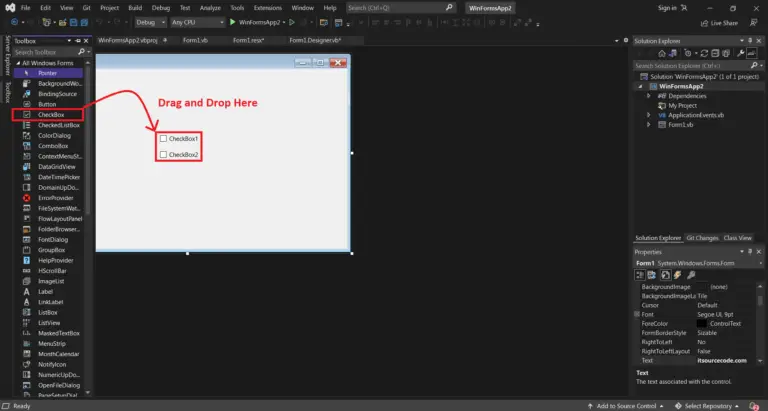The image size is (768, 411).
Task: Toggle CheckBox2 on the form
Action: point(164,155)
